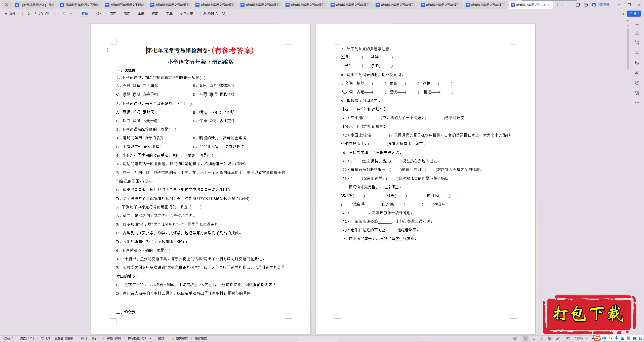Click the tab window overview icon

[578, 5]
